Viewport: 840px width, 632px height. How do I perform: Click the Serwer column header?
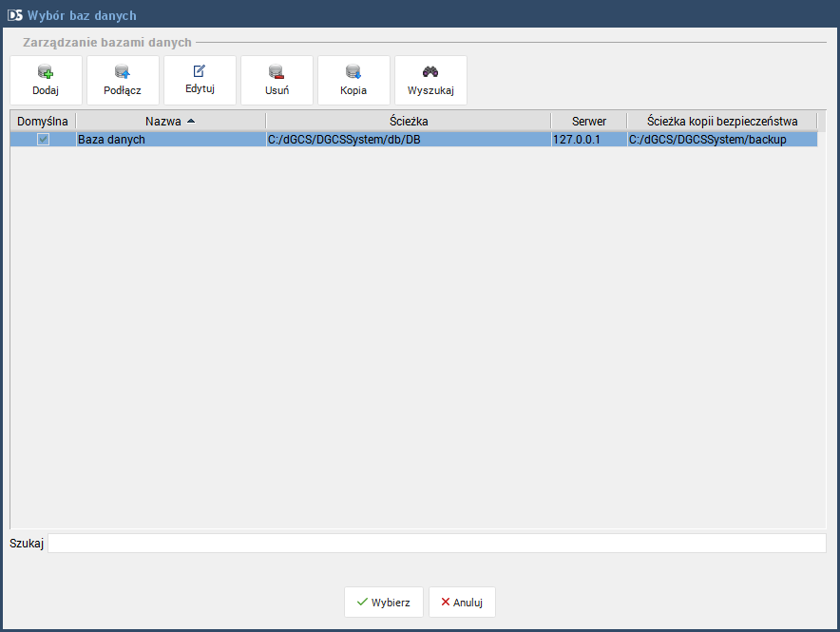click(589, 121)
